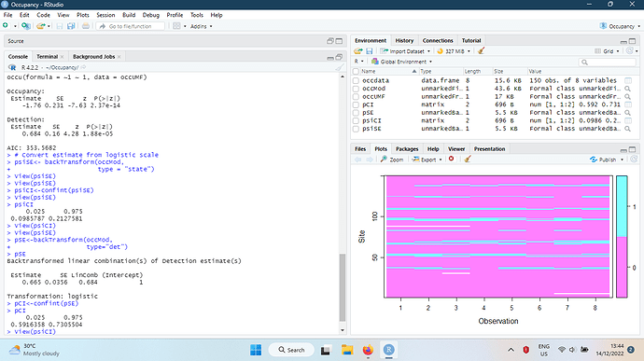The height and width of the screenshot is (361, 644).
Task: Sort environment by Size column header
Action: [x=498, y=72]
